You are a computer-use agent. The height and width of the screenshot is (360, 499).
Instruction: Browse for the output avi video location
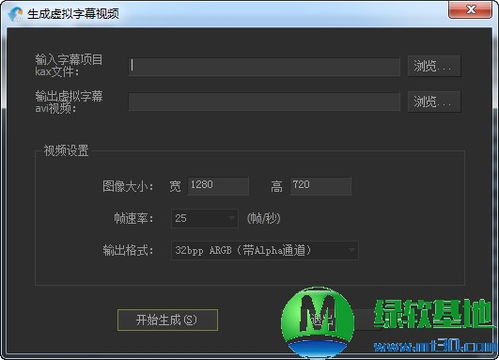(434, 101)
